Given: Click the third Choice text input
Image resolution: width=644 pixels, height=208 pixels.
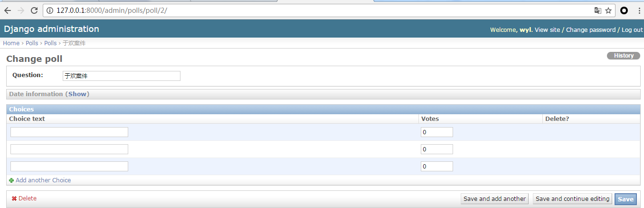Looking at the screenshot, I should [69, 166].
